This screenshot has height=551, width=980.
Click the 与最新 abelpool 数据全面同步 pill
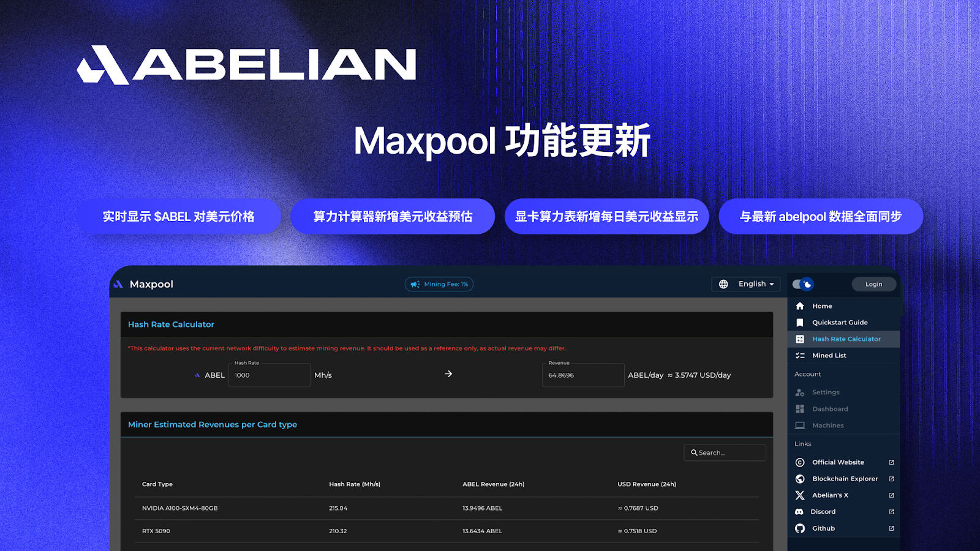821,216
